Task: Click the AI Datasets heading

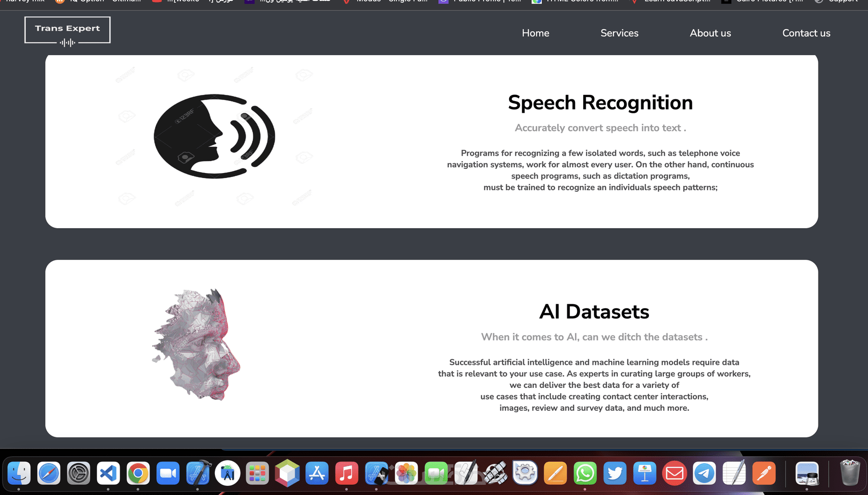Action: pos(594,312)
